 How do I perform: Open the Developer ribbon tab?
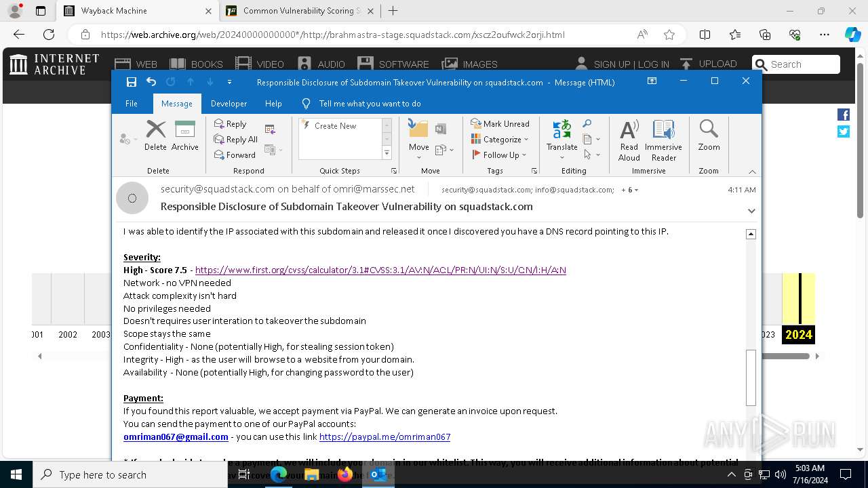pos(229,104)
